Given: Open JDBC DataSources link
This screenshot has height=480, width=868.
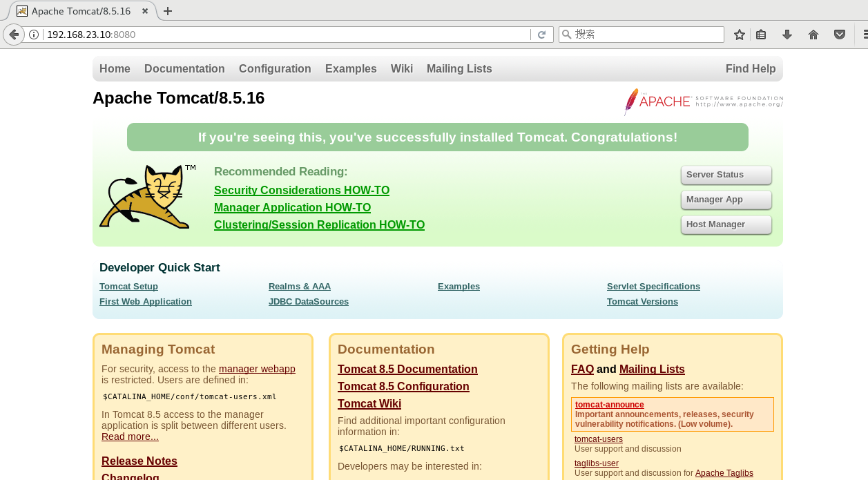Looking at the screenshot, I should (309, 302).
